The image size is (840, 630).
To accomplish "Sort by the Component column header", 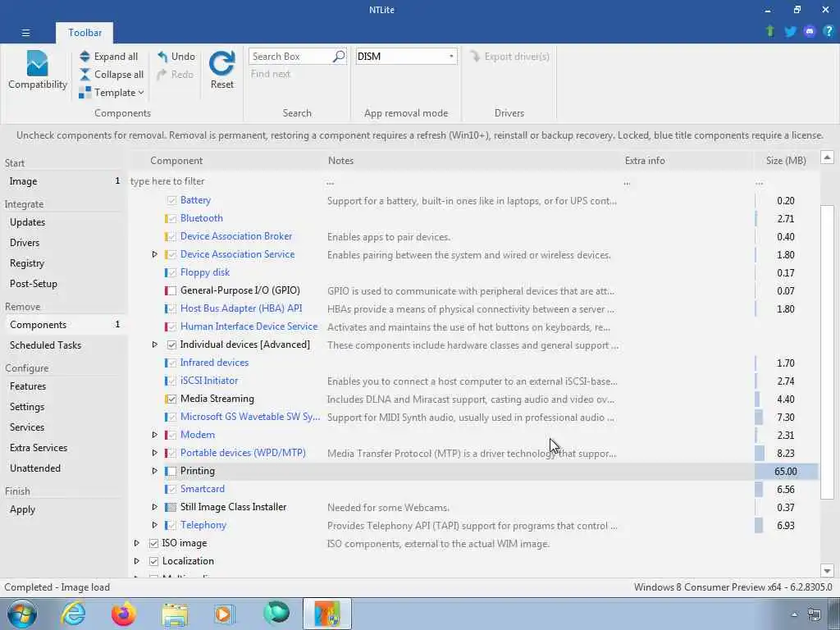I will tap(176, 161).
